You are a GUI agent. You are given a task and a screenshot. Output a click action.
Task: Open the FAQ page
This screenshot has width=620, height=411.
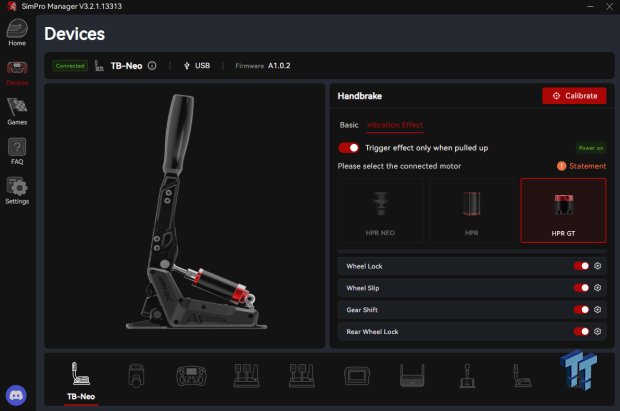click(17, 152)
